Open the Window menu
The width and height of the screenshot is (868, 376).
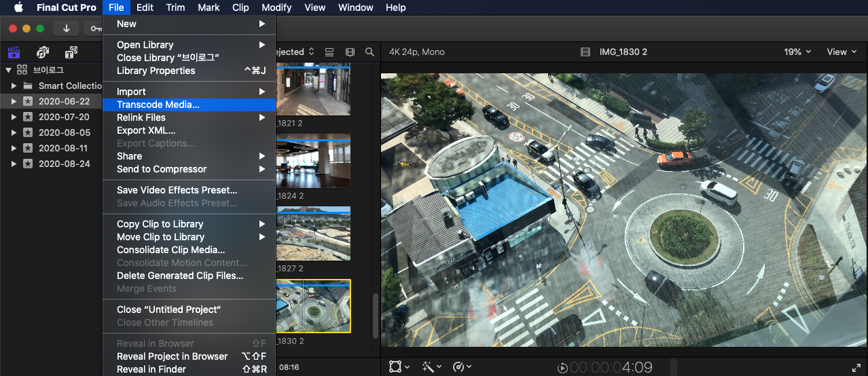(x=355, y=7)
